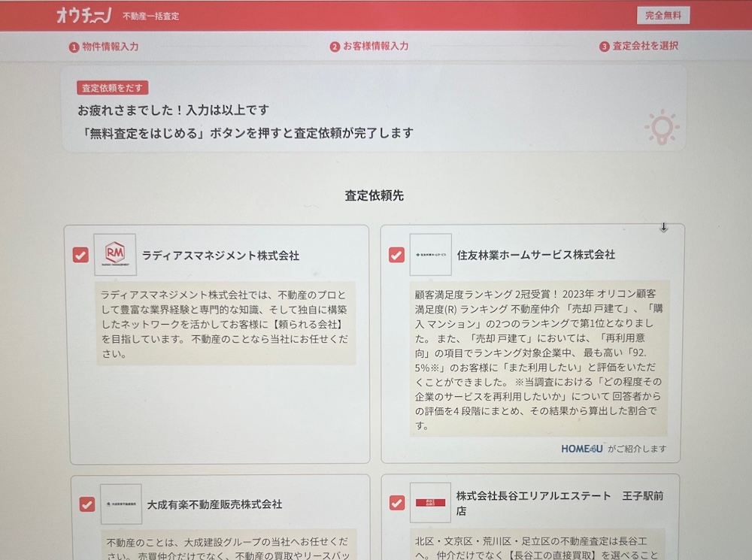Image resolution: width=752 pixels, height=560 pixels.
Task: Select step 2 お客様情報入力
Action: [369, 46]
